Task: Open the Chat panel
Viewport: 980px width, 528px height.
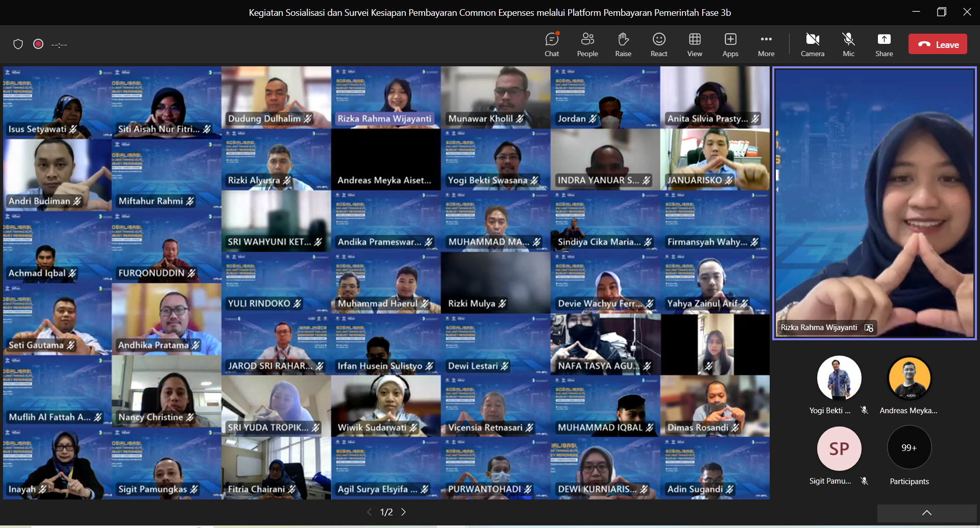Action: click(552, 44)
